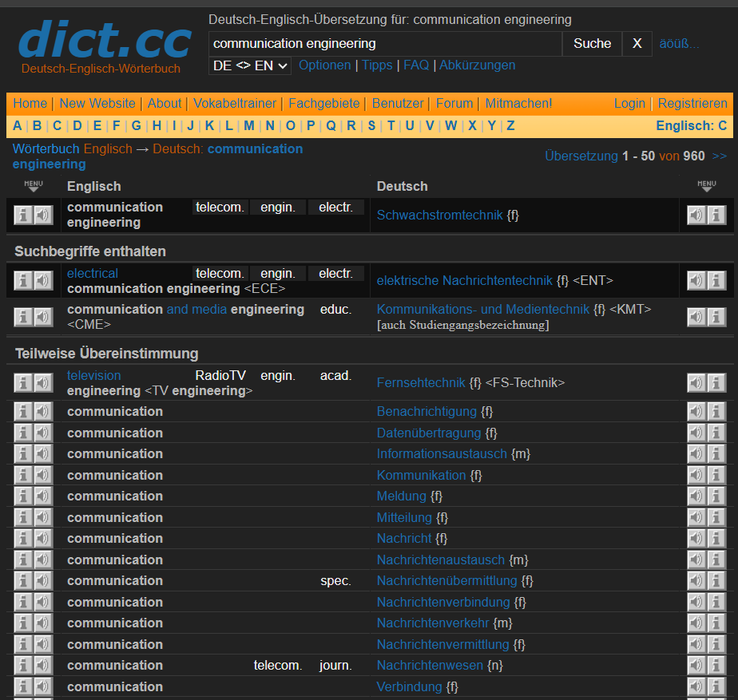Select letter M in alphabet index

pyautogui.click(x=249, y=125)
